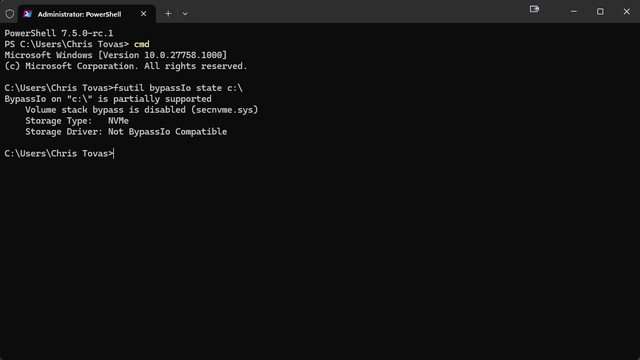Click the secnvme.sys text in output
The width and height of the screenshot is (640, 360).
[224, 110]
